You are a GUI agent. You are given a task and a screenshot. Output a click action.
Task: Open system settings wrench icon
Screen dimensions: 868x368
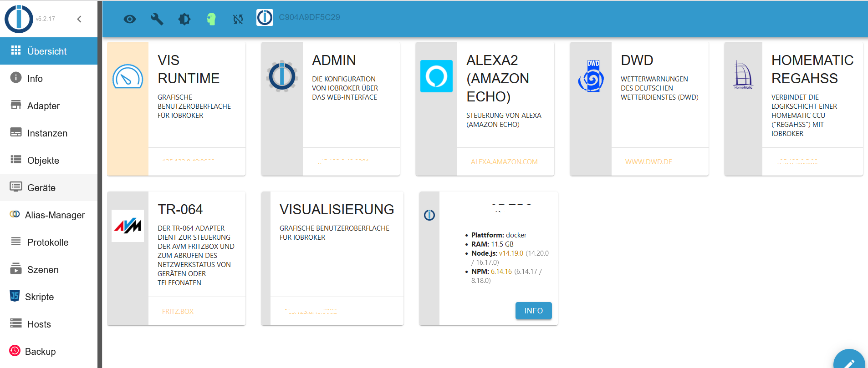coord(157,19)
